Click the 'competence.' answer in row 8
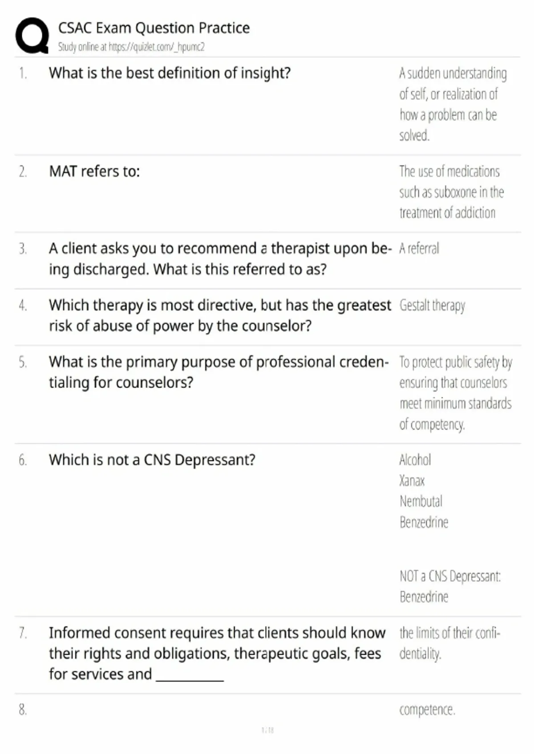534x756 pixels. point(427,710)
